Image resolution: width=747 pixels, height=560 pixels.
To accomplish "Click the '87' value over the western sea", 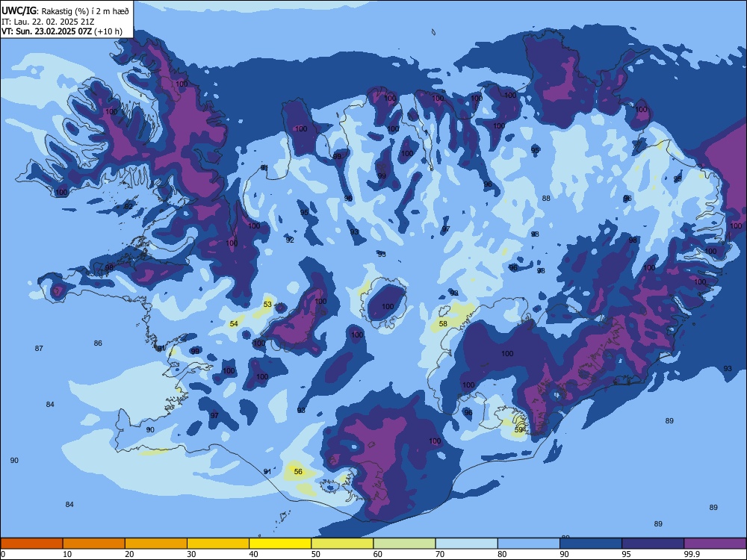I will coord(39,349).
